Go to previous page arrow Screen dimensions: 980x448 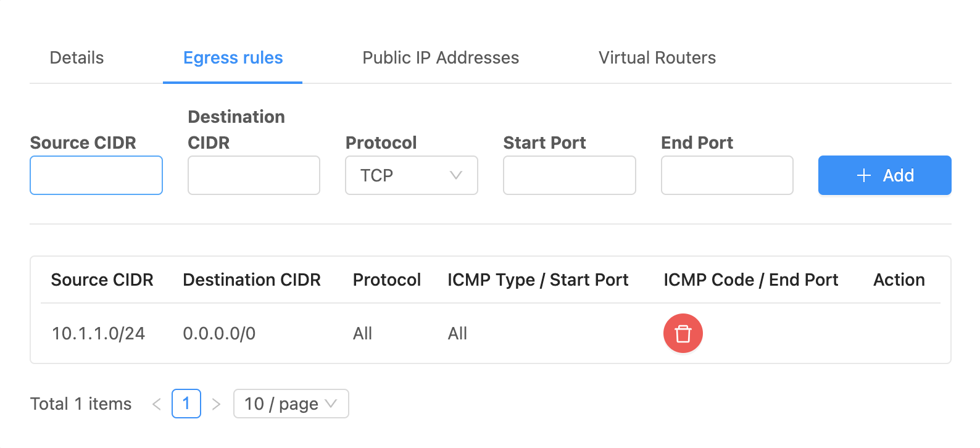[x=157, y=404]
